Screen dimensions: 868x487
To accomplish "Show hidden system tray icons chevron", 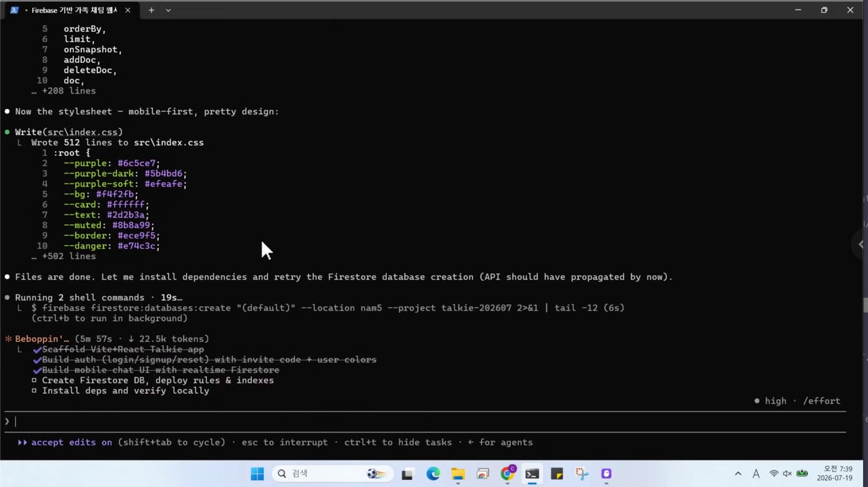I will pyautogui.click(x=738, y=474).
